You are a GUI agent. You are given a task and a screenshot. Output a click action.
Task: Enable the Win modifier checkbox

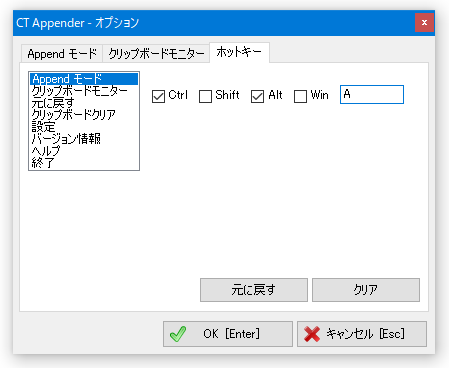[300, 97]
